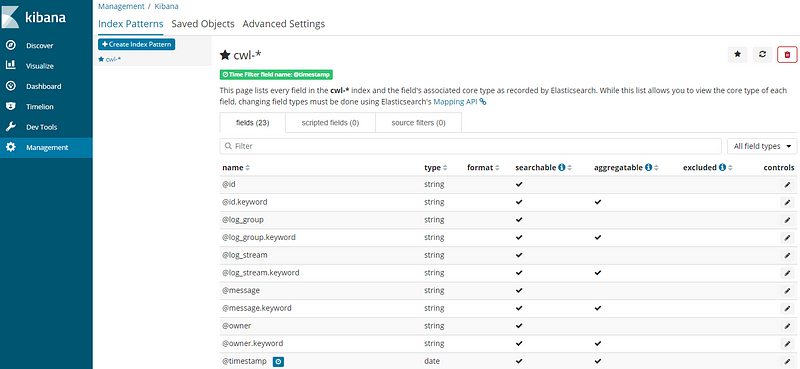Expand the All field types dropdown

762,146
